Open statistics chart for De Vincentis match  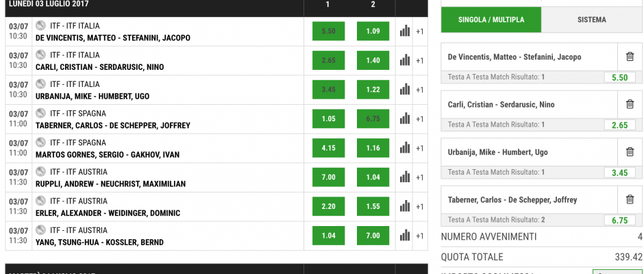(x=404, y=32)
